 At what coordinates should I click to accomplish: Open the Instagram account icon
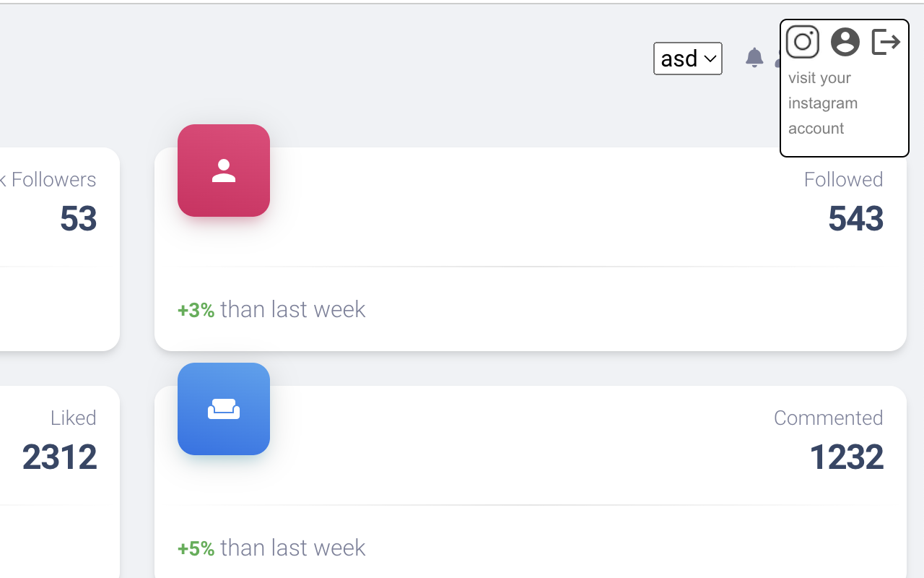(x=802, y=42)
